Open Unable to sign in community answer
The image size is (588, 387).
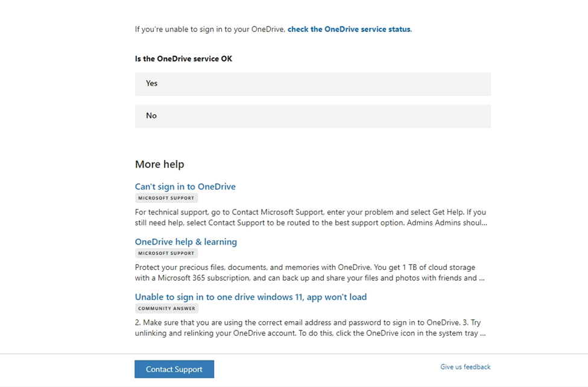[251, 297]
